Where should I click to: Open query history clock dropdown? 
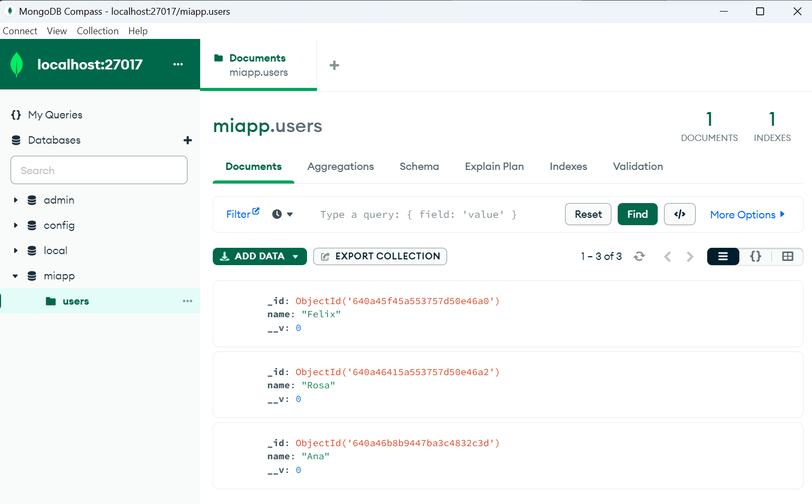282,214
